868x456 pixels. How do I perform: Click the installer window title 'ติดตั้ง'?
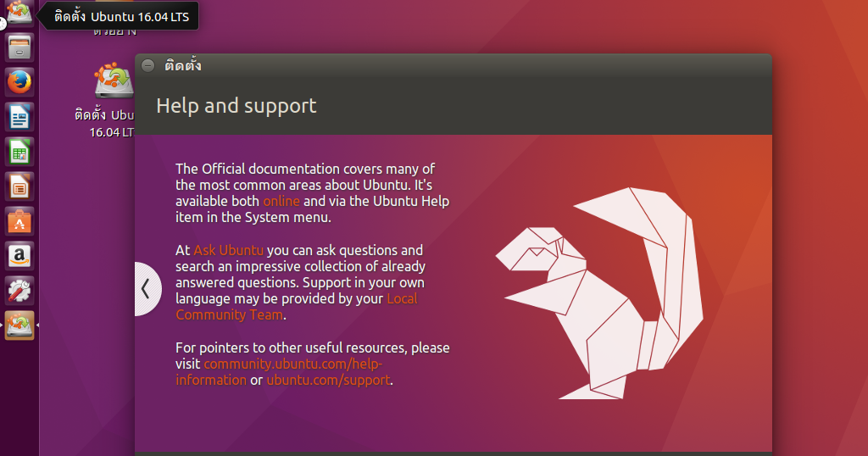183,65
